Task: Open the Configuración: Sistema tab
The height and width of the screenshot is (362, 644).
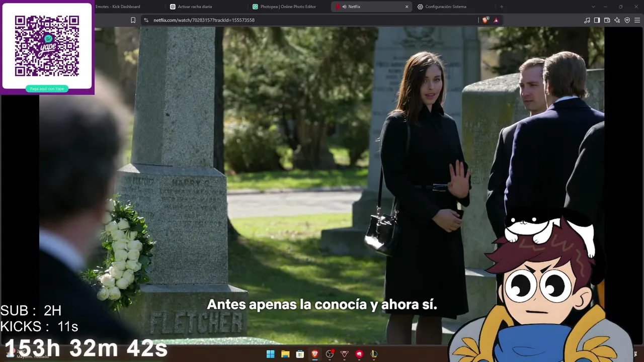Action: click(x=453, y=7)
